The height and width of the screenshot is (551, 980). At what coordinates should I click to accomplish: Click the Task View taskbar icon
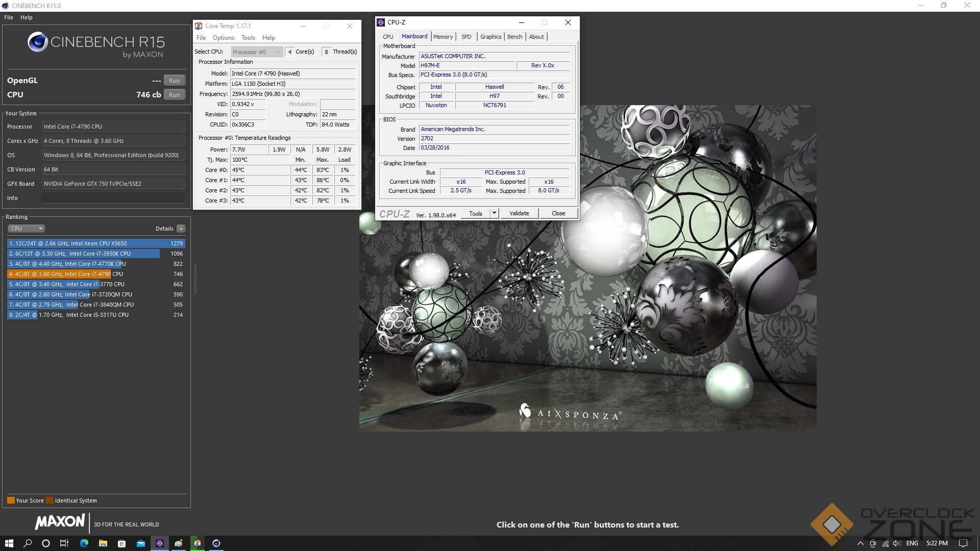click(64, 543)
